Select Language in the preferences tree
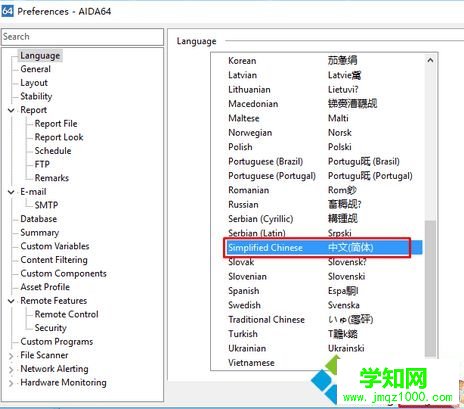Image resolution: width=464 pixels, height=409 pixels. (40, 56)
